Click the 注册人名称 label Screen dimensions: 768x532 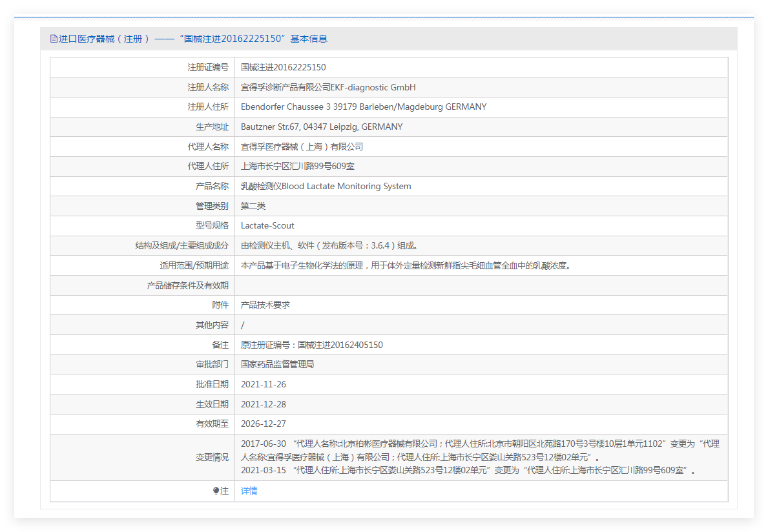point(208,87)
